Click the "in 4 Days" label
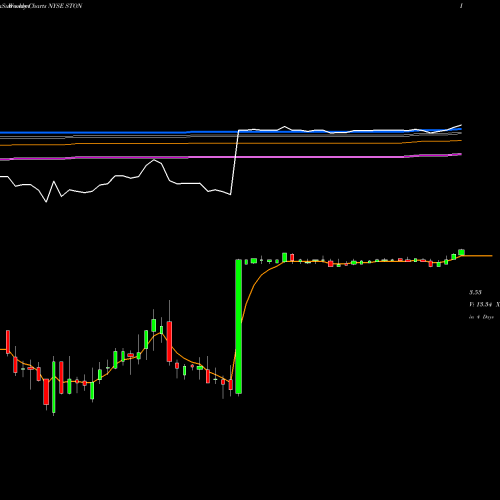The height and width of the screenshot is (500, 500). click(x=481, y=317)
